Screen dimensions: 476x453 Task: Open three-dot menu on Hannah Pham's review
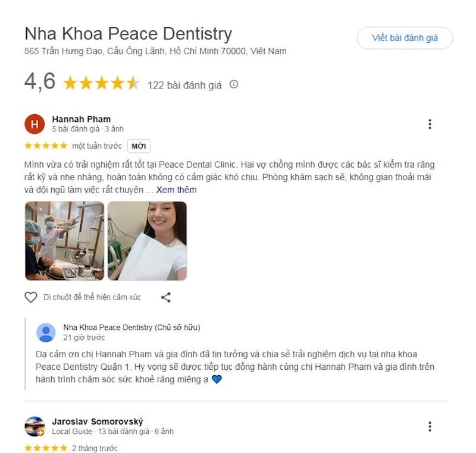tap(430, 124)
